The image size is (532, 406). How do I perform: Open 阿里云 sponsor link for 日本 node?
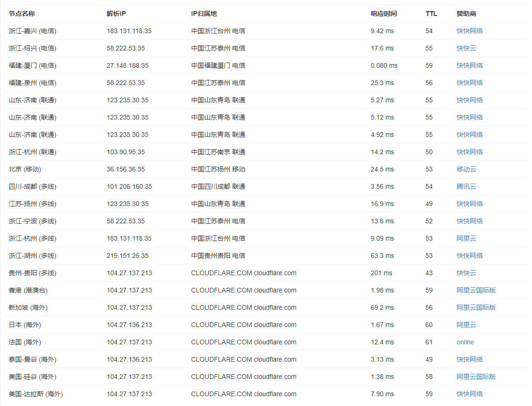466,325
